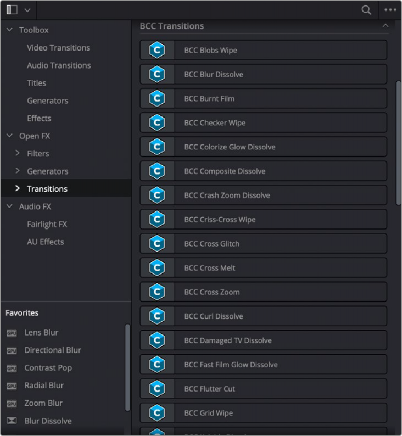
Task: Select the BCC Cross Zoom transition
Action: pos(263,292)
